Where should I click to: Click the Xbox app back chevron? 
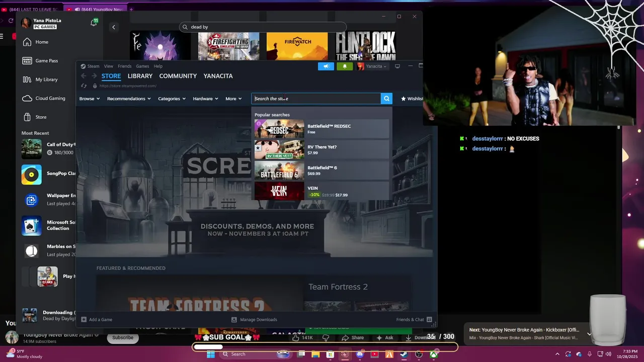click(x=114, y=27)
